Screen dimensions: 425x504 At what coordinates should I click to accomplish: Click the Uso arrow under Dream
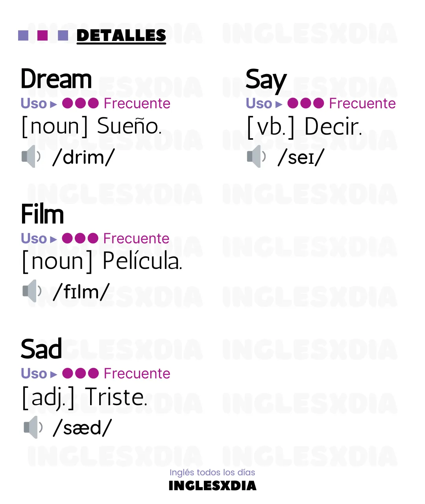(54, 105)
